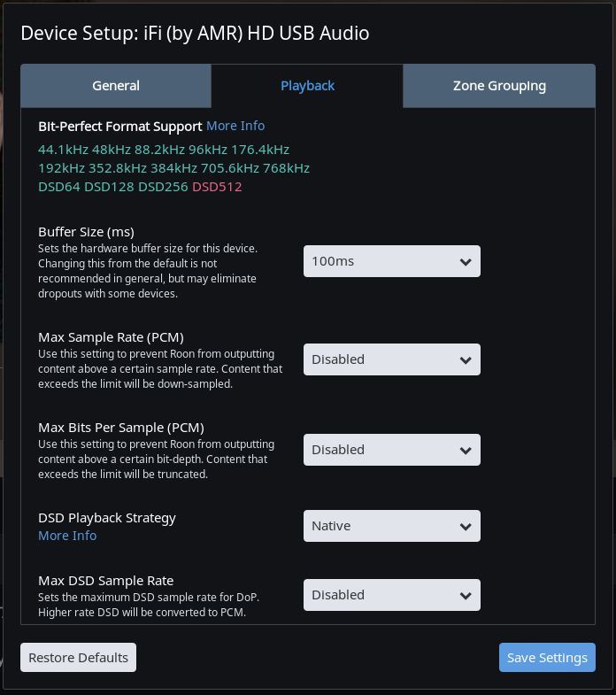Click the 176.4kHz sample rate text
This screenshot has width=616, height=695.
(x=260, y=150)
